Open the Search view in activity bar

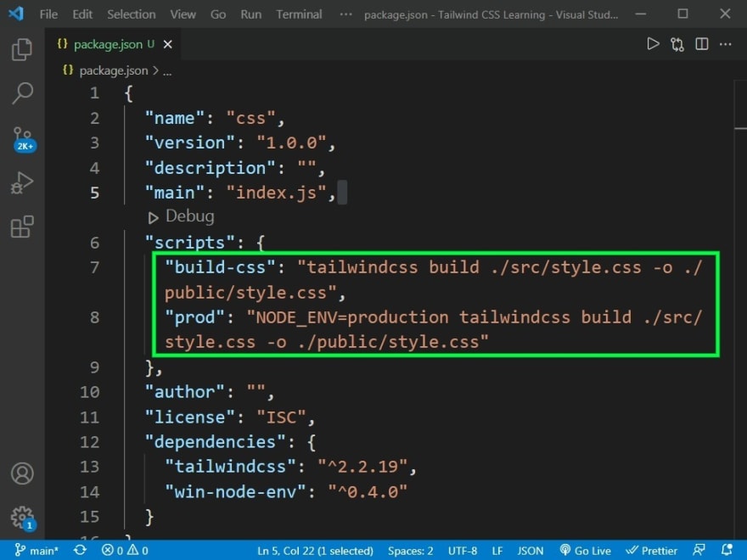pyautogui.click(x=22, y=93)
